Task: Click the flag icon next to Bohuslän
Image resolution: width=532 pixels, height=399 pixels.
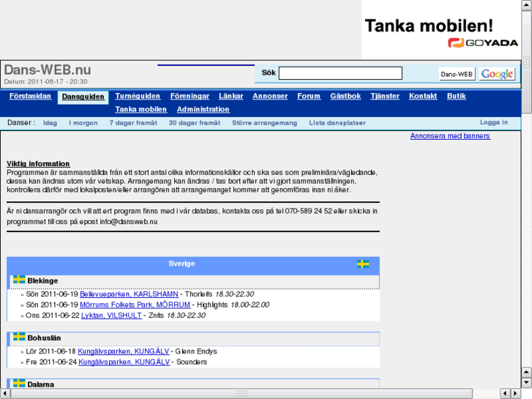Action: 19,337
